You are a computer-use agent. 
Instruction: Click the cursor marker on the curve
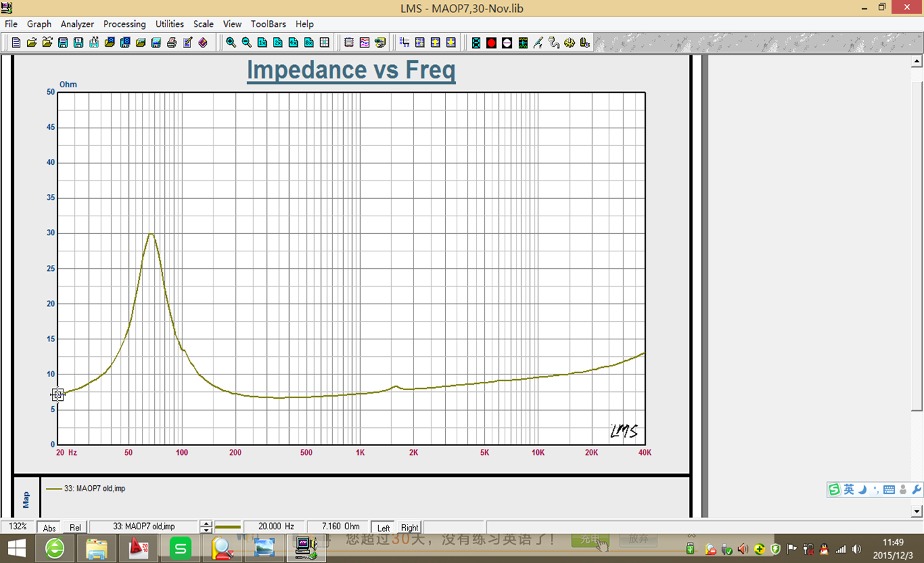click(57, 395)
